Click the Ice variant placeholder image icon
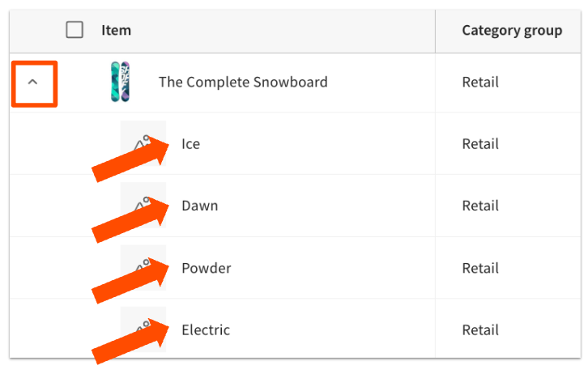 pyautogui.click(x=143, y=142)
